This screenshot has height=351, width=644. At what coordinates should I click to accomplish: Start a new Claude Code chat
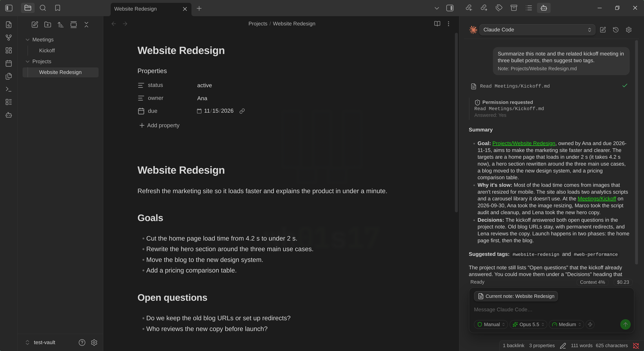(603, 30)
